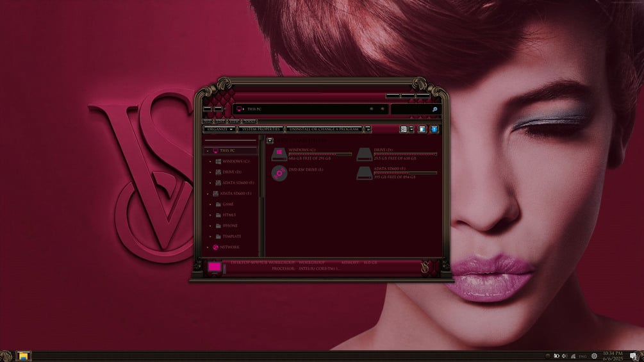Open Windows (C:) drive icon in main pane
Image resolution: width=644 pixels, height=362 pixels.
coord(279,154)
